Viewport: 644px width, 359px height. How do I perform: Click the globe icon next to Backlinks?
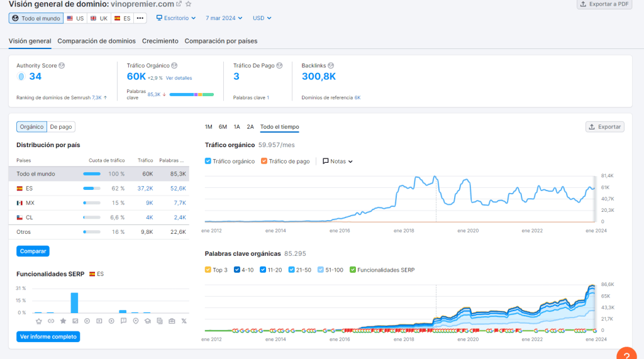click(331, 66)
